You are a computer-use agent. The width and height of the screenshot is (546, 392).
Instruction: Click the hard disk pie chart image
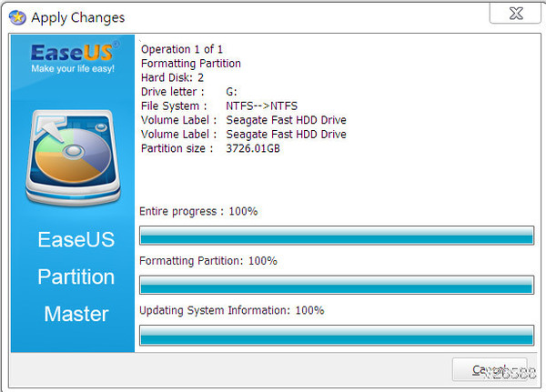pos(73,157)
